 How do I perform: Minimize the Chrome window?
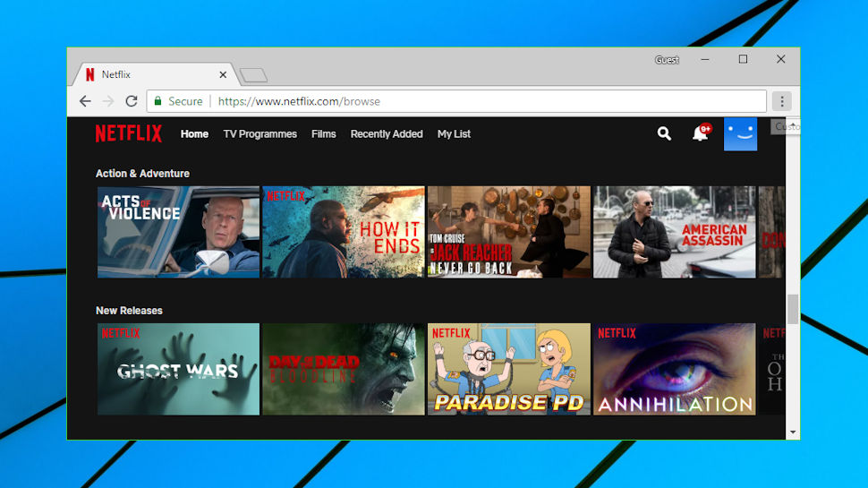coord(705,59)
